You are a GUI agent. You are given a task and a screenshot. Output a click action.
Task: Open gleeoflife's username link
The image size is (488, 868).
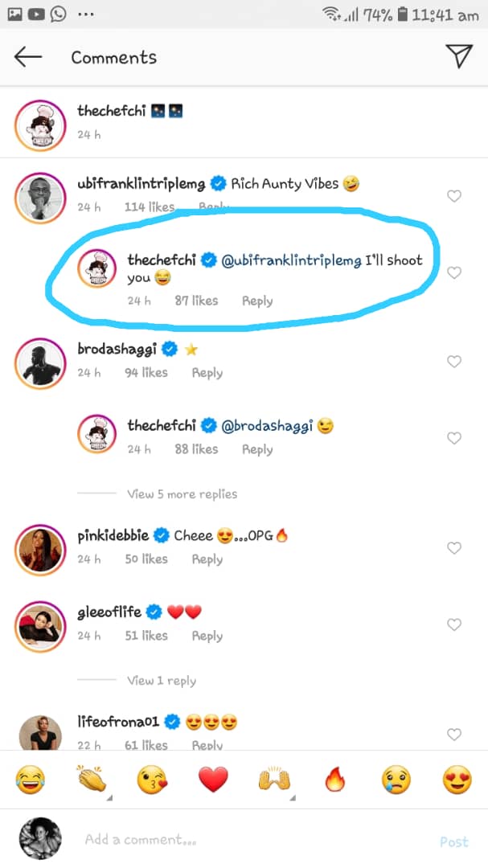[109, 612]
